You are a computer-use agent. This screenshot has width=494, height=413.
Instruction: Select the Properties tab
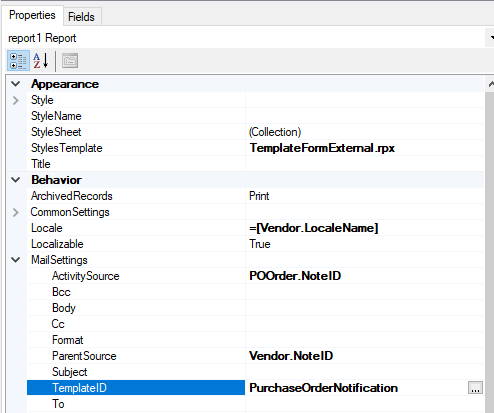click(32, 15)
